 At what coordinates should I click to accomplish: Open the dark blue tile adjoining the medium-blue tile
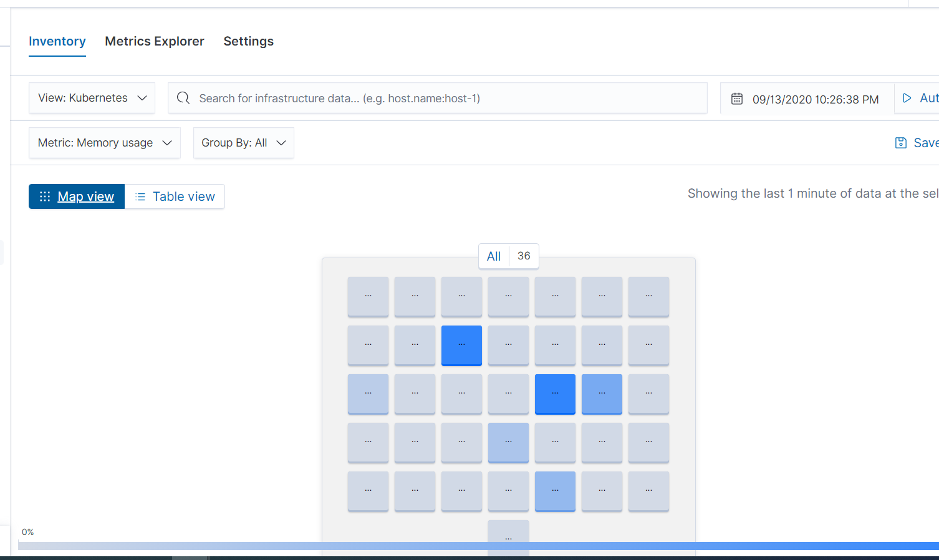(x=555, y=394)
